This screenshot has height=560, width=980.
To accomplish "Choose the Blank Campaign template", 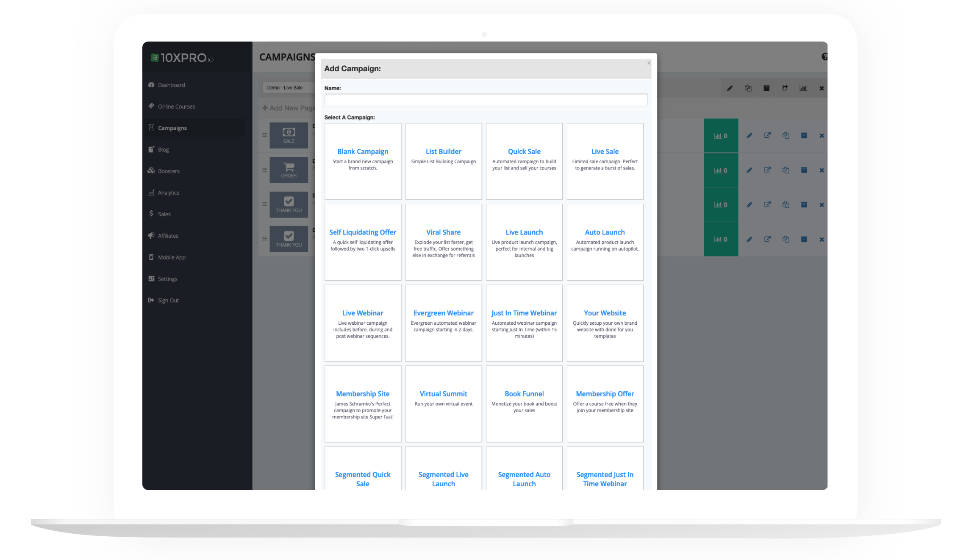I will click(x=363, y=161).
